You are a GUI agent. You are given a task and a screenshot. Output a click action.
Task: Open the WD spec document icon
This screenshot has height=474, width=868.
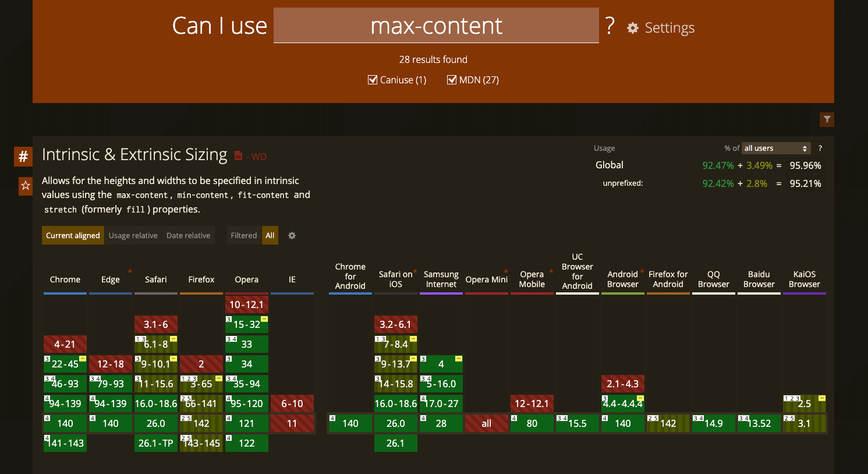[x=238, y=155]
